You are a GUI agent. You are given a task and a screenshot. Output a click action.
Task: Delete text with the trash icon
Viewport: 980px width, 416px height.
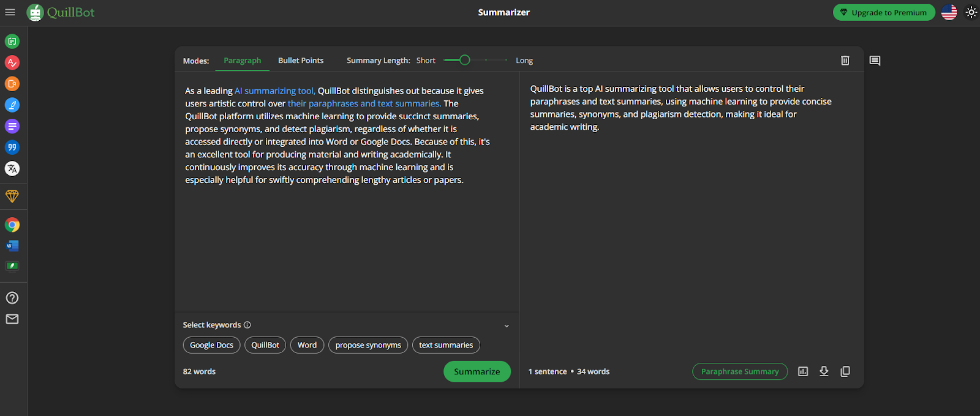tap(845, 61)
